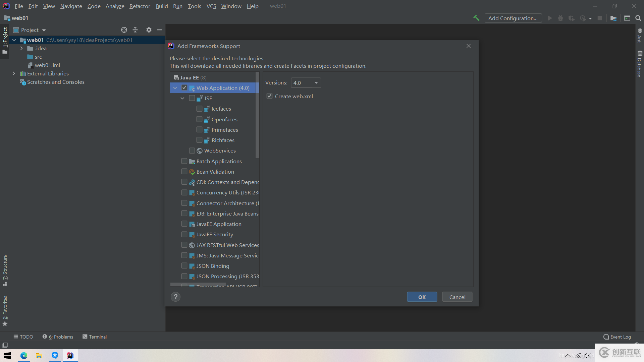Collapse the JSF tree node

click(182, 98)
